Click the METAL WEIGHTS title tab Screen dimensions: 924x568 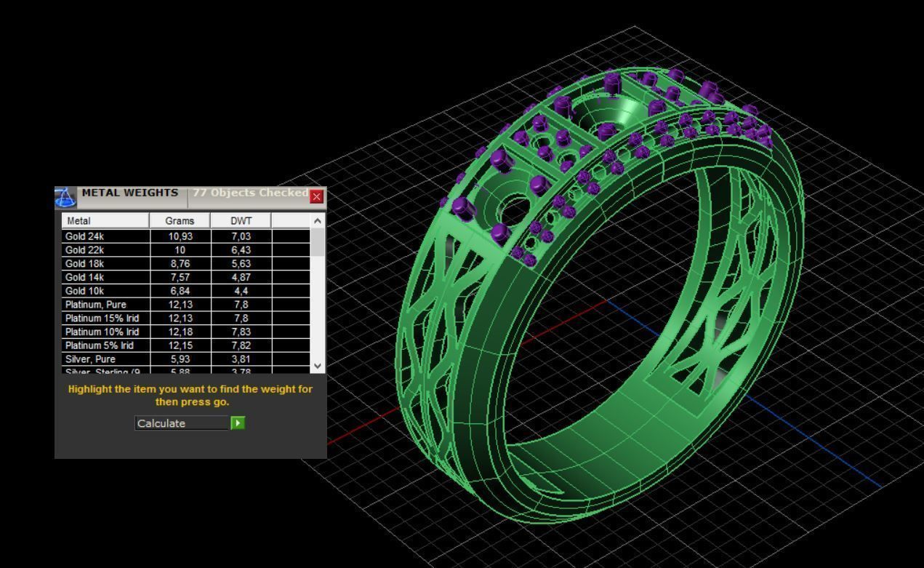click(x=130, y=193)
